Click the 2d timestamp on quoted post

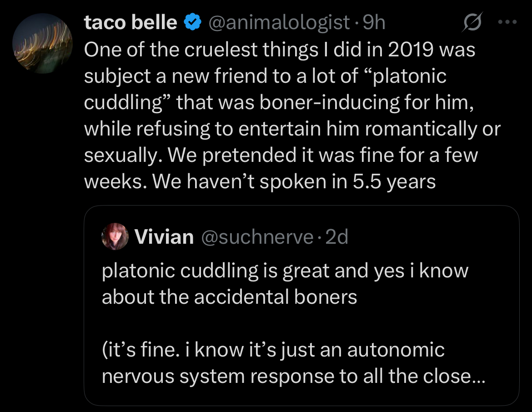tap(336, 236)
